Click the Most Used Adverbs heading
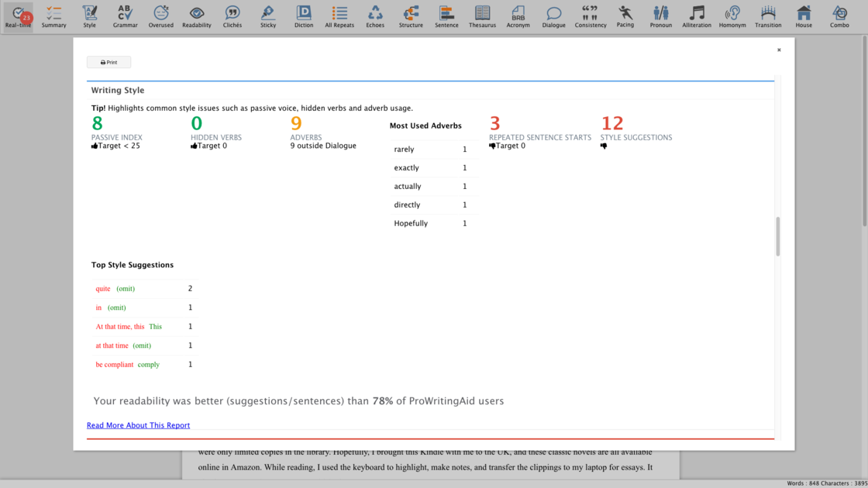This screenshot has height=488, width=868. pos(425,125)
